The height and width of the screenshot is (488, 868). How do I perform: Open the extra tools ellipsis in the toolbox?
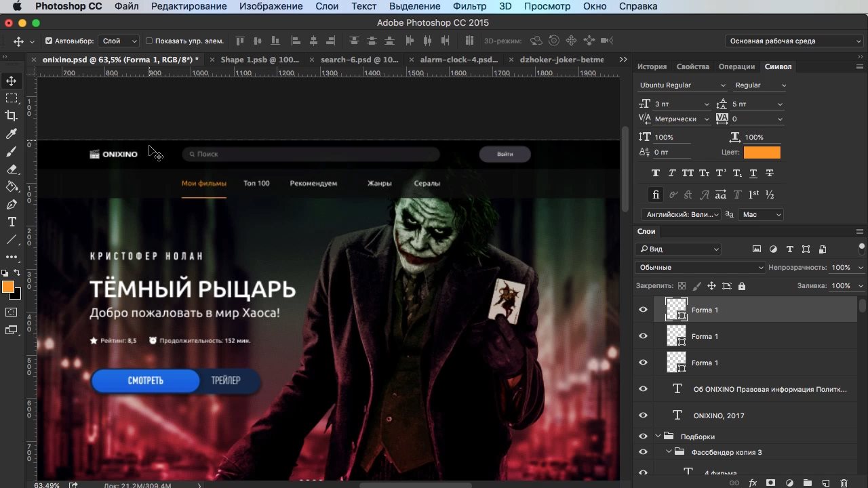pyautogui.click(x=12, y=257)
